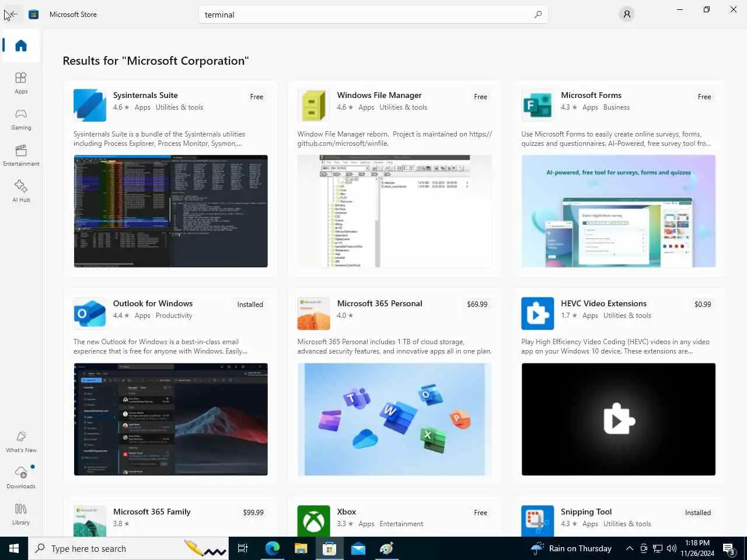Click the Microsoft Forms app icon
Screen dimensions: 747x560
[537, 105]
